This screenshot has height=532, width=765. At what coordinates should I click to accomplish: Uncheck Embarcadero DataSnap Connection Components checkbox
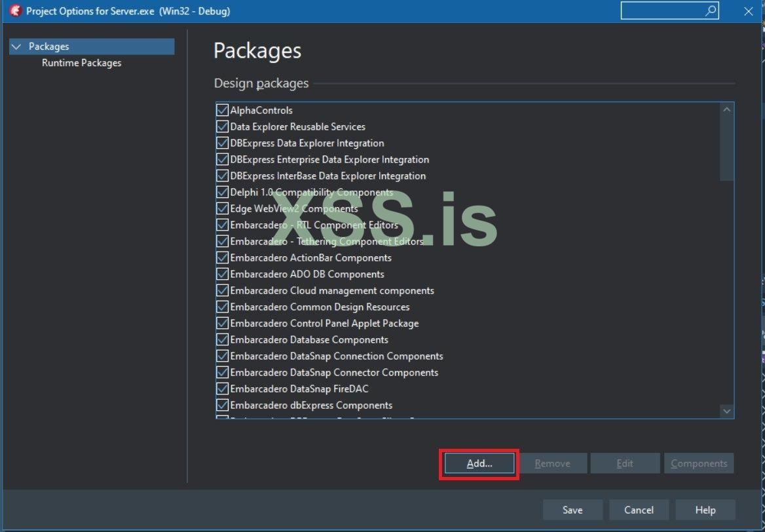222,356
